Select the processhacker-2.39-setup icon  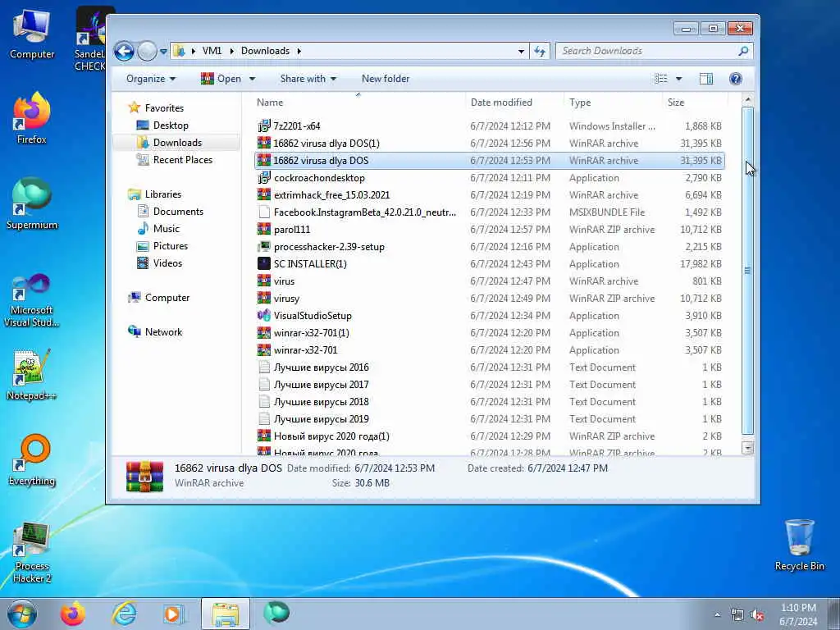pos(264,246)
